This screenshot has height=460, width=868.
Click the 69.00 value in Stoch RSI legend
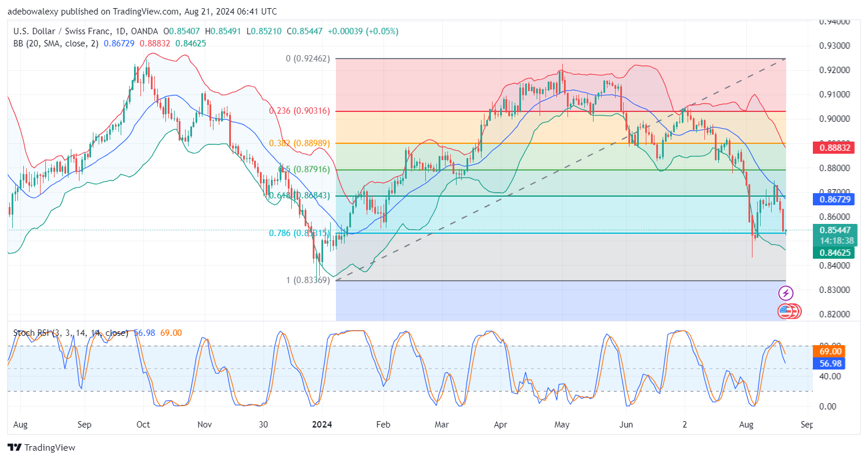pyautogui.click(x=172, y=333)
